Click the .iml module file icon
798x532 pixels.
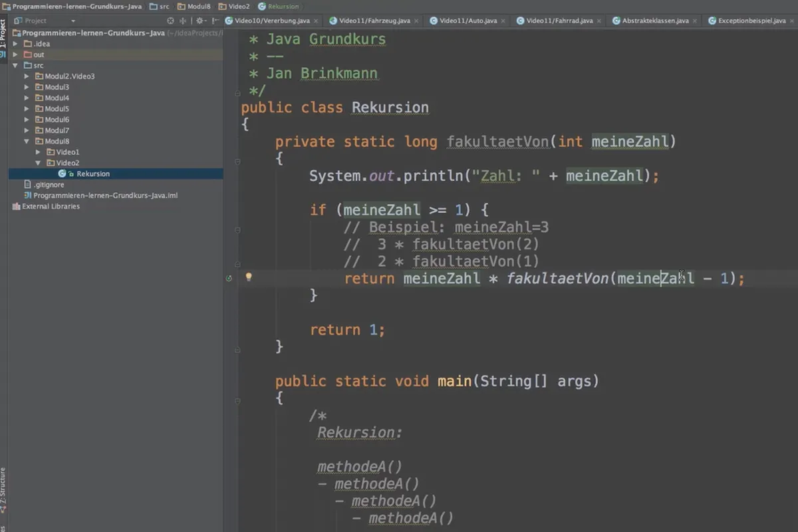(x=27, y=196)
